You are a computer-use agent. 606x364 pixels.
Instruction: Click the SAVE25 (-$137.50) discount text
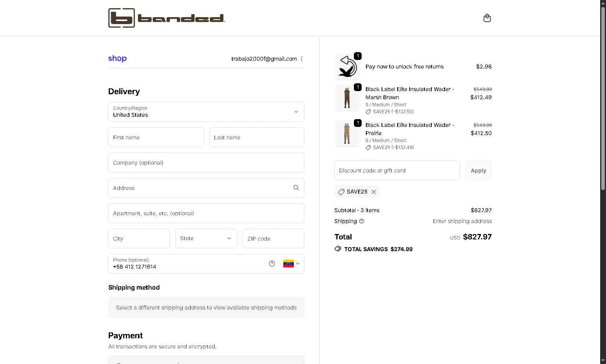tap(393, 112)
